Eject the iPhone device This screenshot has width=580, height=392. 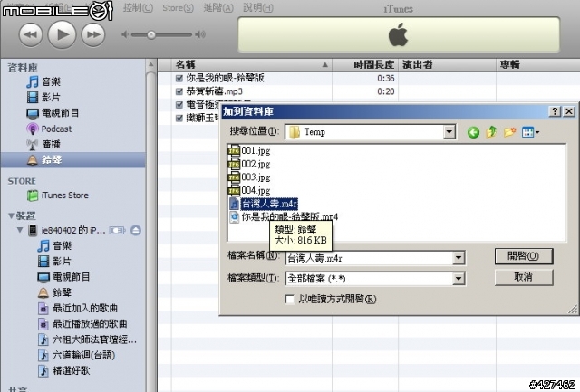[x=136, y=230]
